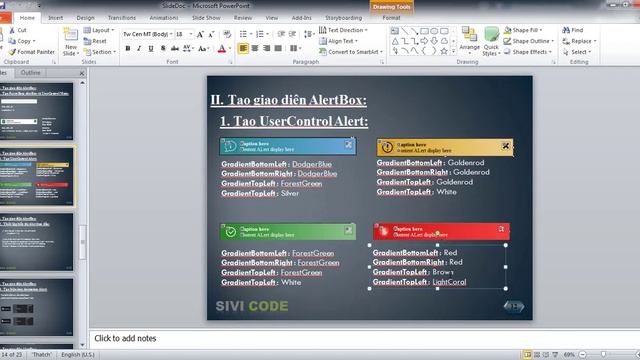
Task: Click the notes area to add notes
Action: click(x=363, y=338)
